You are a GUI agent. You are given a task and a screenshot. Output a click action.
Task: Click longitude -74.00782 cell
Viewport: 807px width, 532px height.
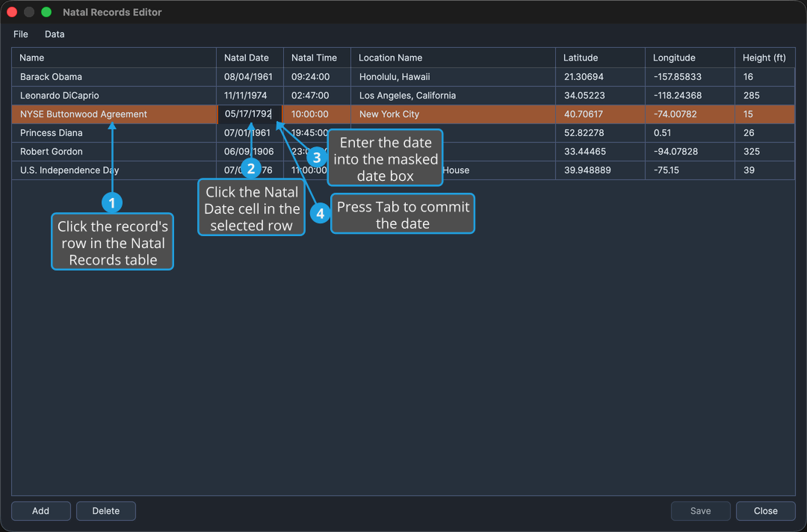click(690, 114)
